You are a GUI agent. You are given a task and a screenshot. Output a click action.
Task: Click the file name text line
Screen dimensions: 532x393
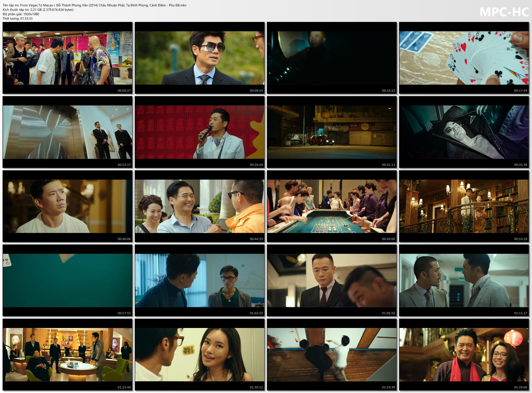pyautogui.click(x=94, y=5)
